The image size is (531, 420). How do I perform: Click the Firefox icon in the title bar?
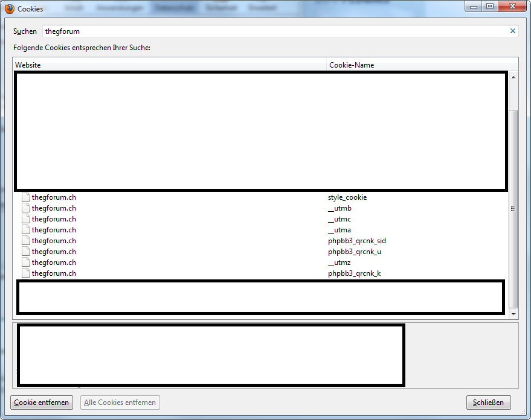pyautogui.click(x=10, y=8)
